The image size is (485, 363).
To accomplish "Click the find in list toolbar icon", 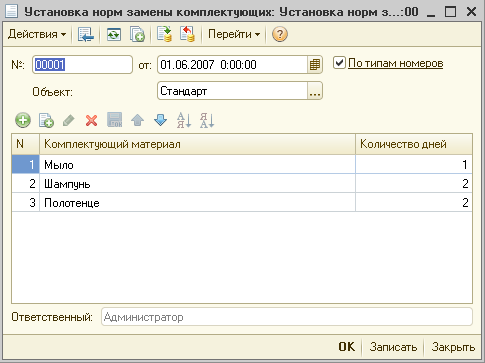I will click(86, 34).
